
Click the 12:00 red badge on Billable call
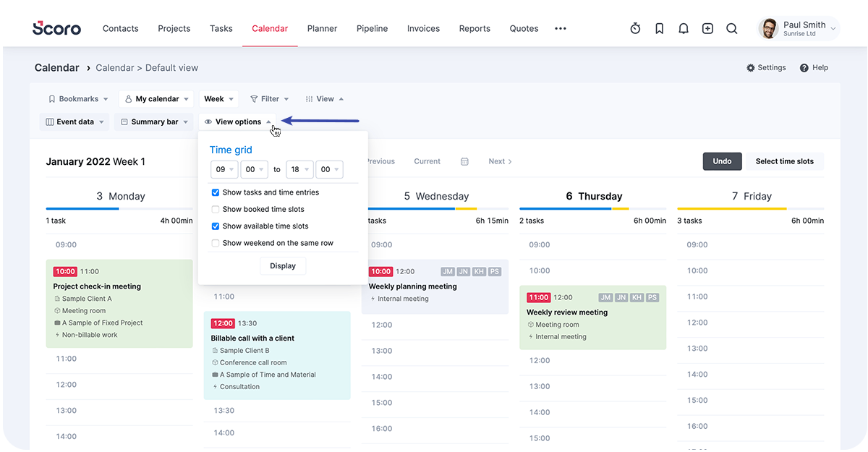223,323
